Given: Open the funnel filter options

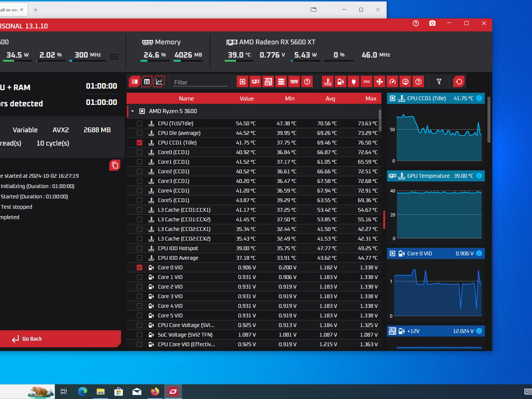Looking at the screenshot, I should [x=439, y=82].
